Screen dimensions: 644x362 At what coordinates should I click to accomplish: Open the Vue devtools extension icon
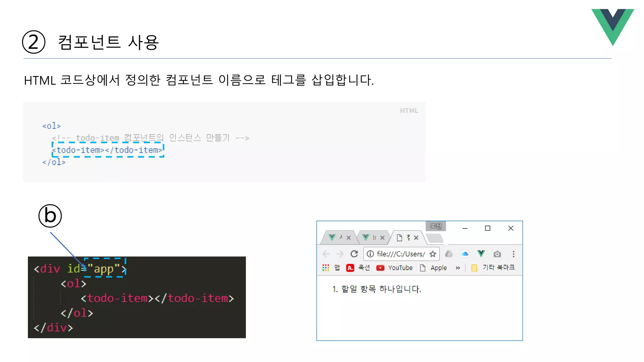(x=481, y=254)
